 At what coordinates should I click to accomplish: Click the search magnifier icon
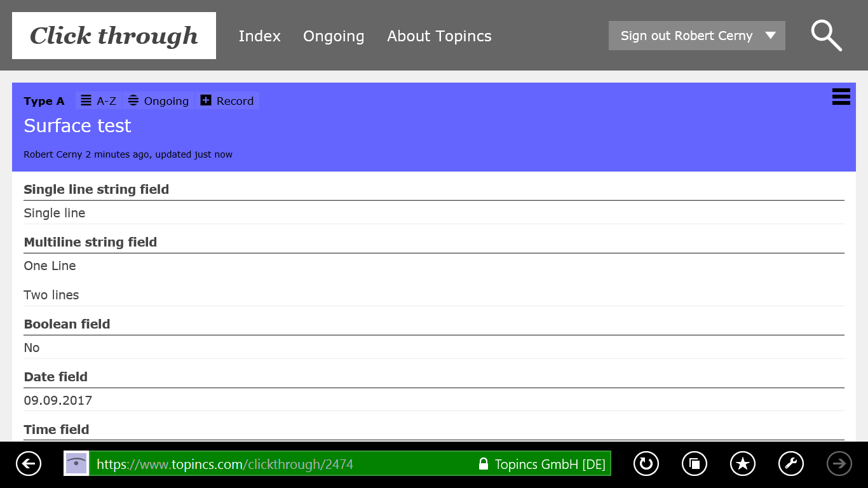pyautogui.click(x=826, y=36)
